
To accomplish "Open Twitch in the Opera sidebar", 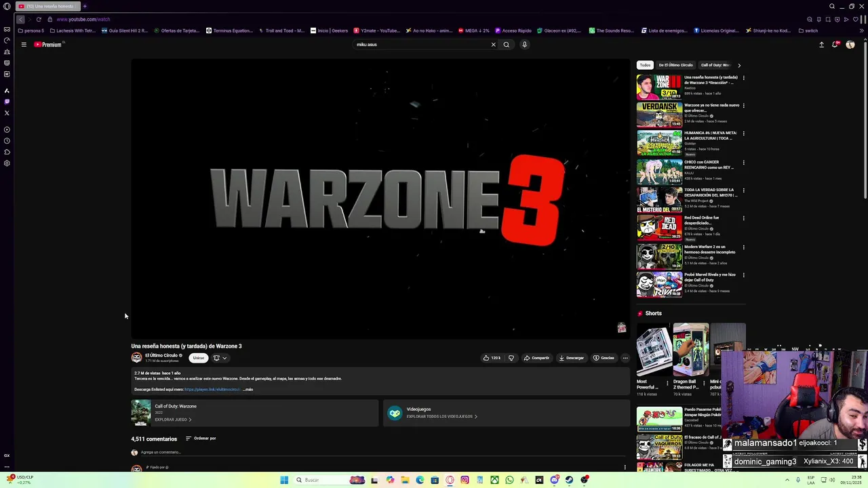I will click(7, 102).
